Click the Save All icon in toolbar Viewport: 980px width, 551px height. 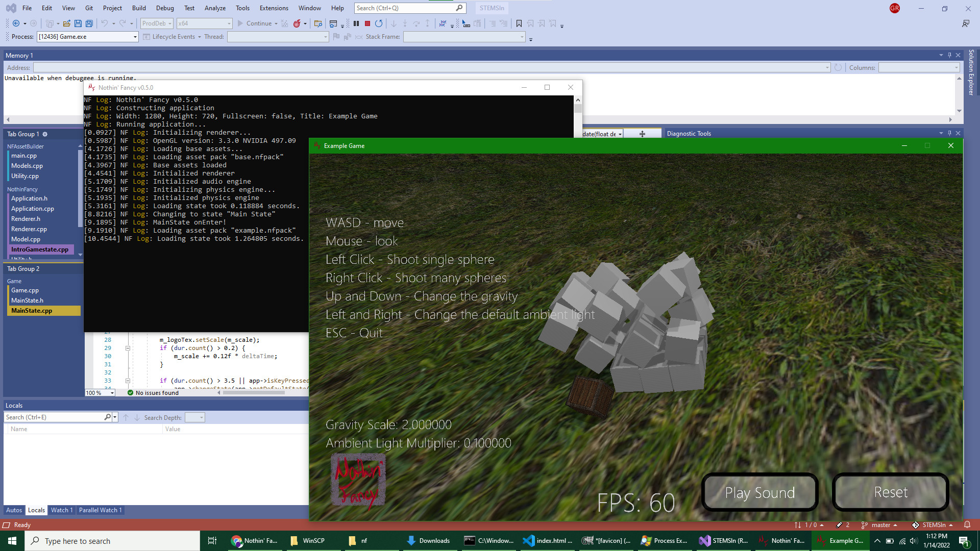(89, 23)
